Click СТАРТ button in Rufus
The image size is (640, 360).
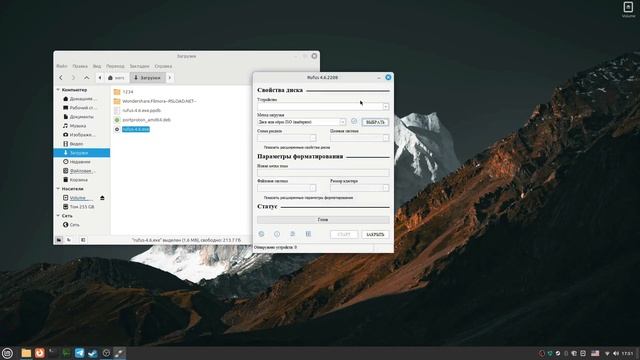tap(344, 234)
